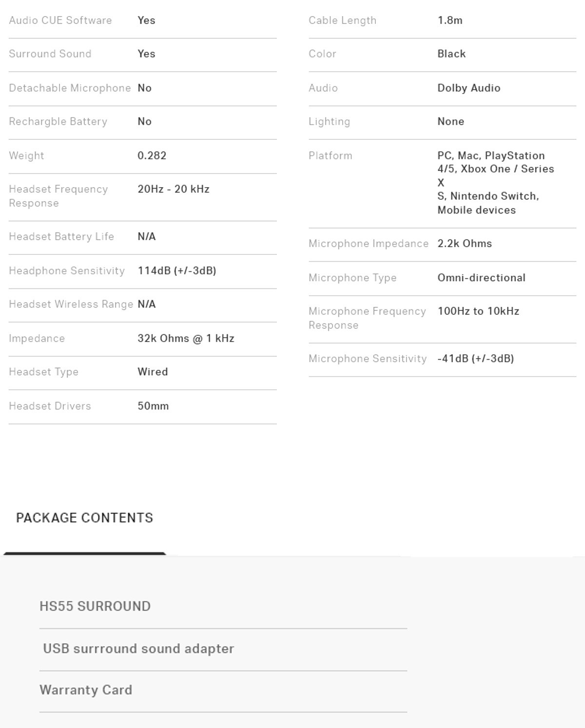Click the Omni-directional microphone type value

coord(482,278)
